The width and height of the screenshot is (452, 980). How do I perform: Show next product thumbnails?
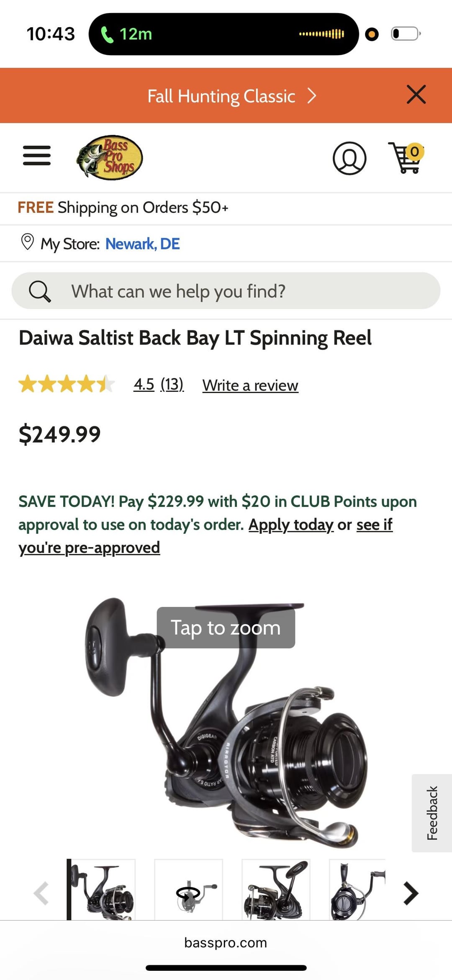click(x=411, y=893)
